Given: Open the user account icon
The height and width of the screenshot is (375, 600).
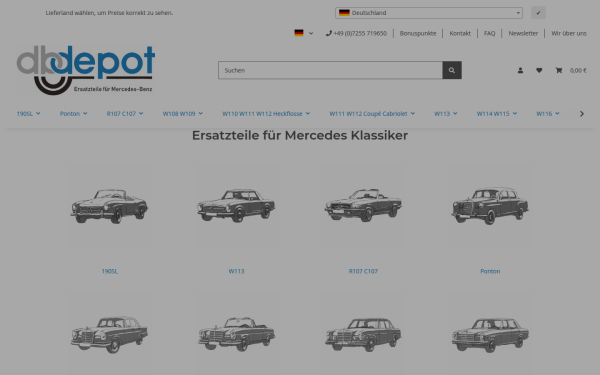Looking at the screenshot, I should [x=520, y=70].
